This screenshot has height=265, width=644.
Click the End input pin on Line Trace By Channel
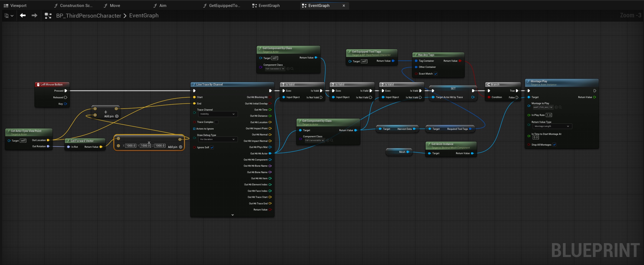195,104
